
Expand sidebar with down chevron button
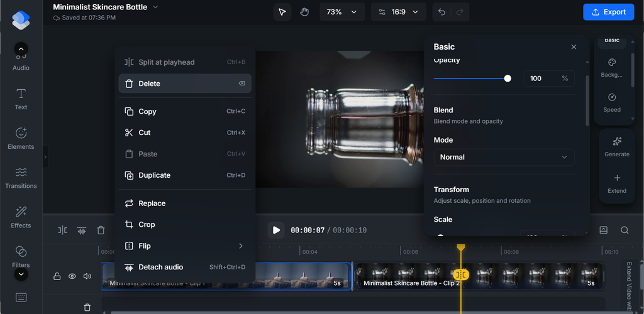pyautogui.click(x=21, y=274)
